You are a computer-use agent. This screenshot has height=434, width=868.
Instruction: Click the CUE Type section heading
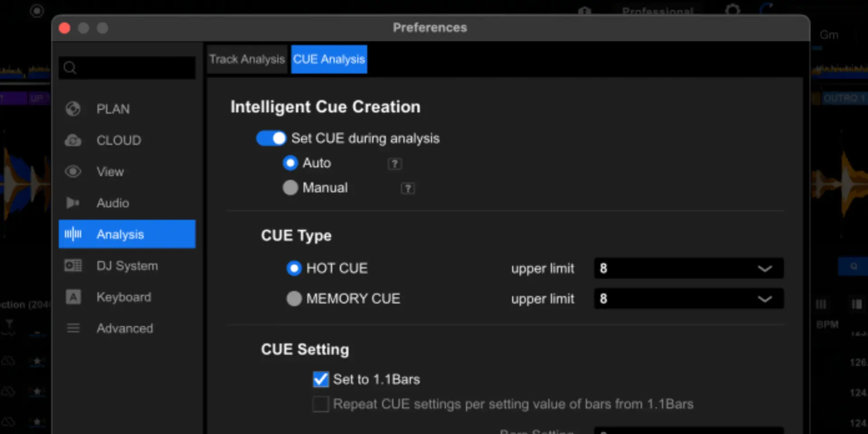(296, 236)
